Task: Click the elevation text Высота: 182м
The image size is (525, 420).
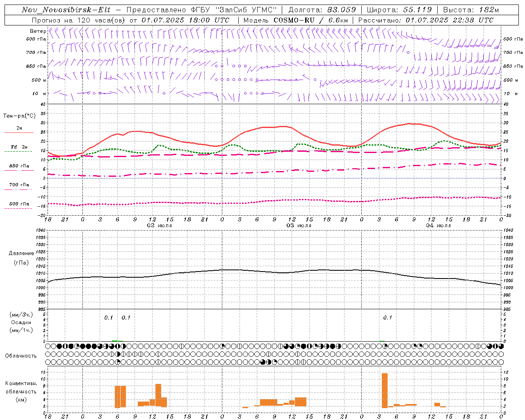Action: 471,10
